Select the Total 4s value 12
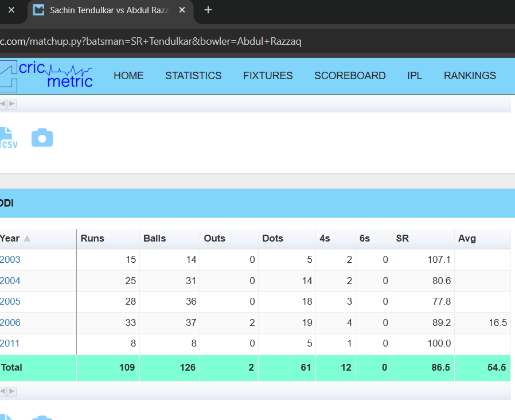Image resolution: width=515 pixels, height=420 pixels. pyautogui.click(x=335, y=368)
